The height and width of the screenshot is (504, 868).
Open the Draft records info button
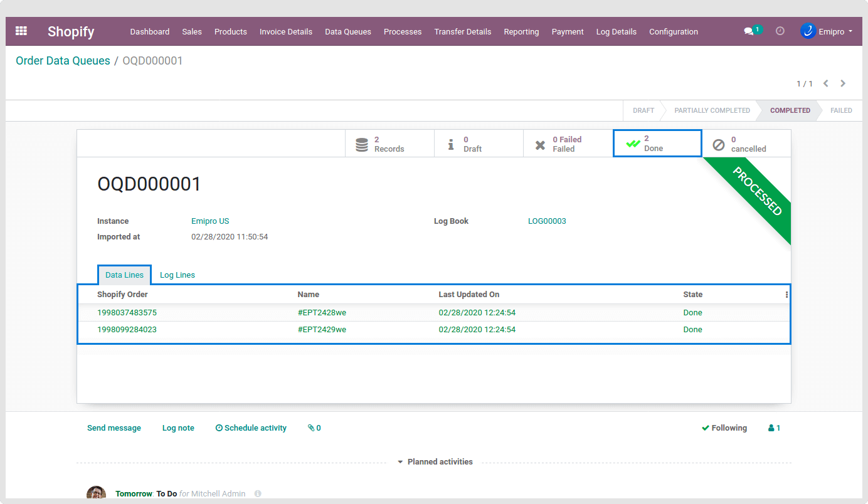tap(479, 144)
